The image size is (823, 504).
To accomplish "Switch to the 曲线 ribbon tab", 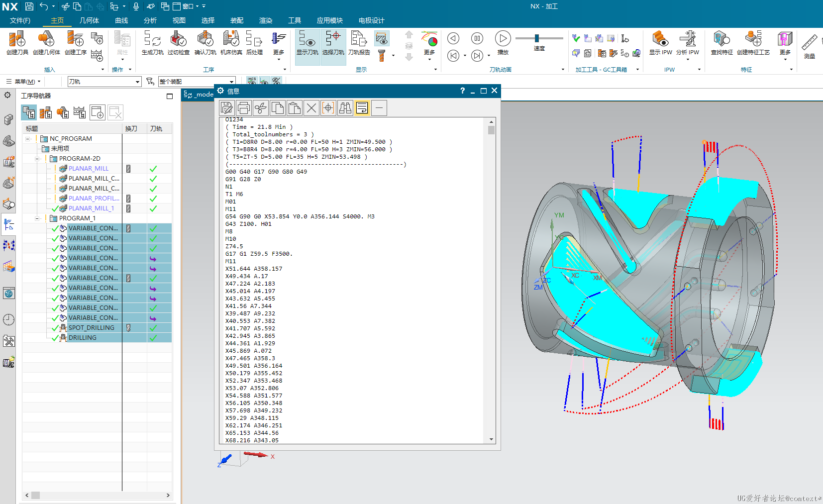I will [121, 20].
